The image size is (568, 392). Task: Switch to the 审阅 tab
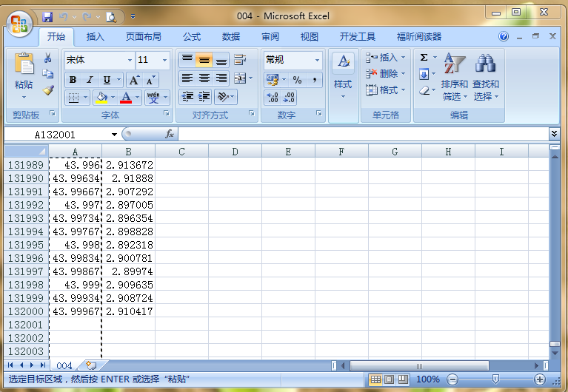270,36
